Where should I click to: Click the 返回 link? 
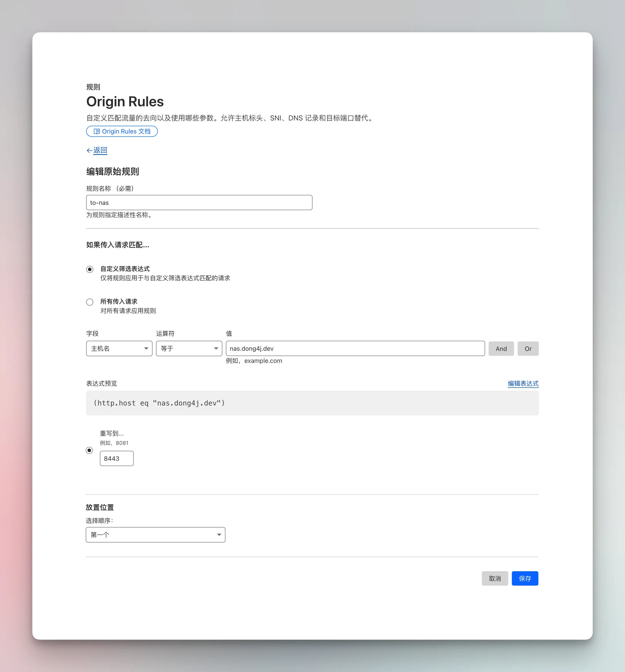pos(100,150)
